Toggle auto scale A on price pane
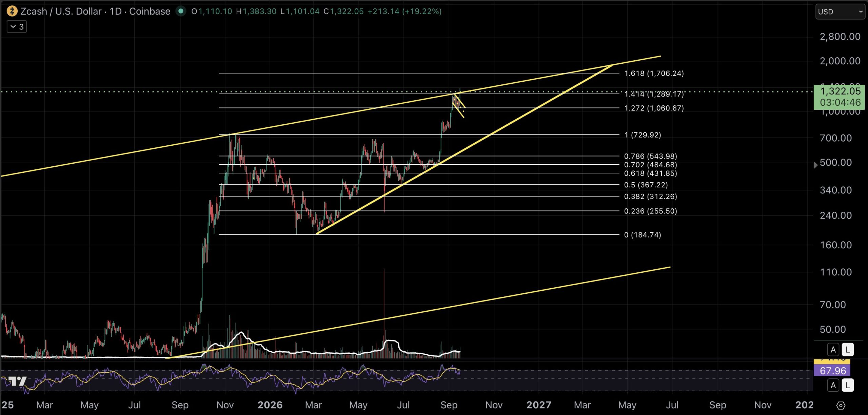The width and height of the screenshot is (868, 415). 833,350
